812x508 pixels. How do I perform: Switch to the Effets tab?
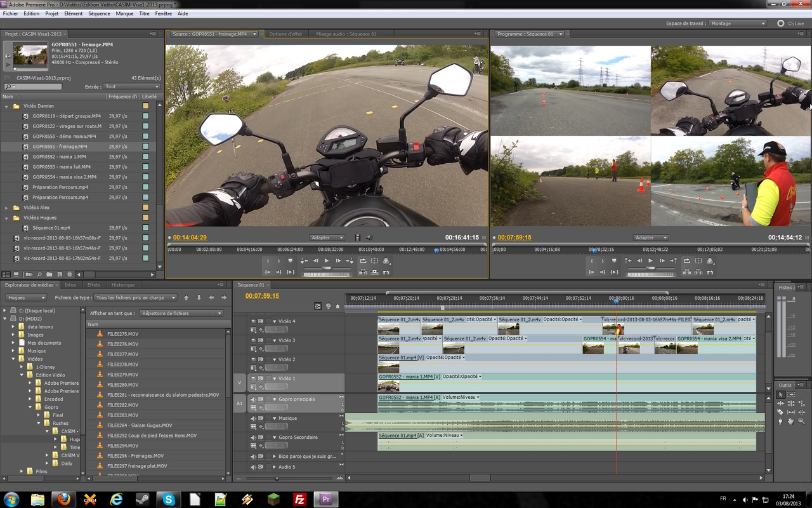point(94,284)
